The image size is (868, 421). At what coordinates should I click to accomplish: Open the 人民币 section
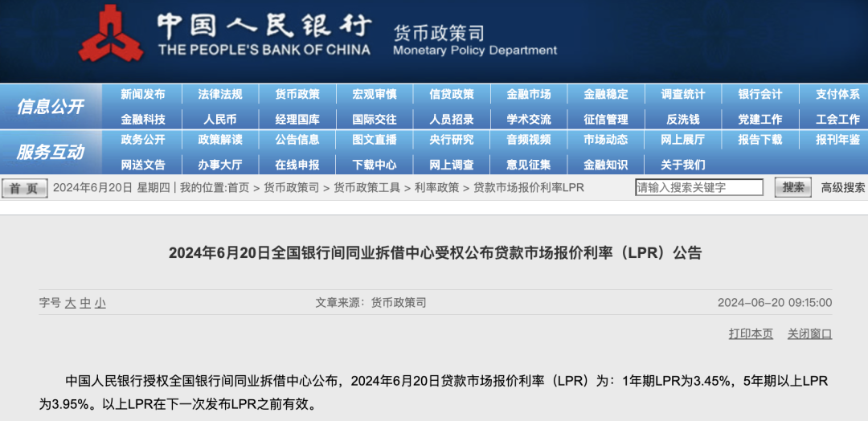point(219,119)
